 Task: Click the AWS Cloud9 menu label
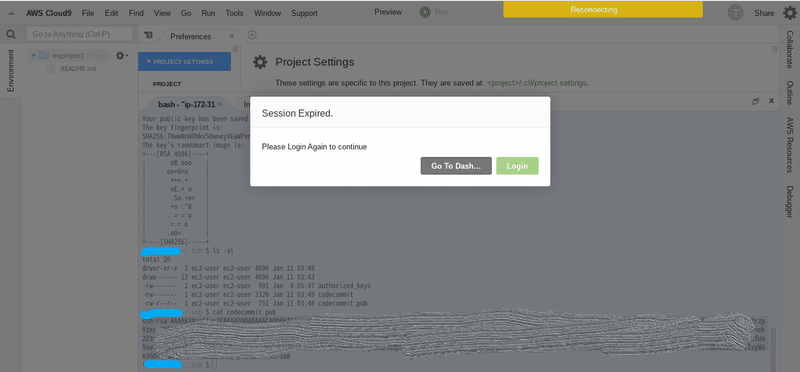(x=48, y=13)
